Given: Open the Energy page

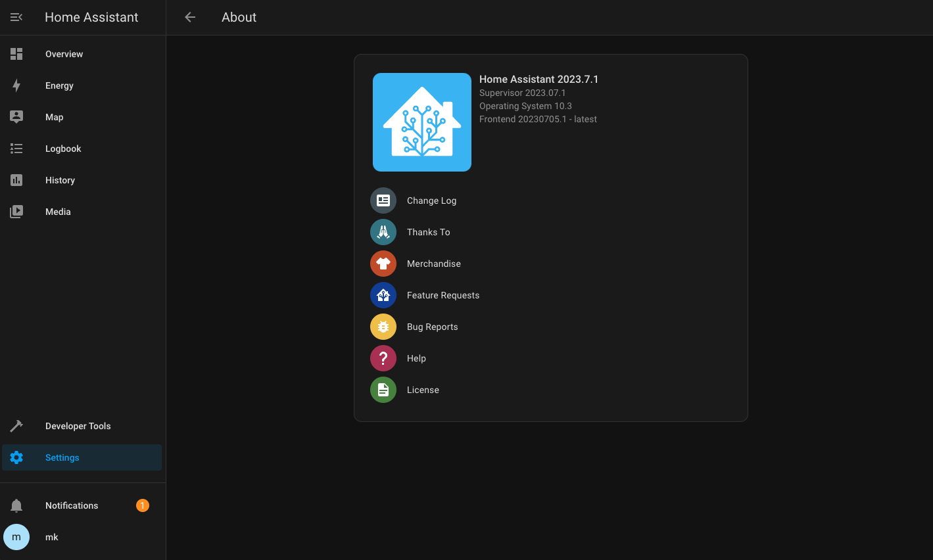Looking at the screenshot, I should [x=82, y=85].
